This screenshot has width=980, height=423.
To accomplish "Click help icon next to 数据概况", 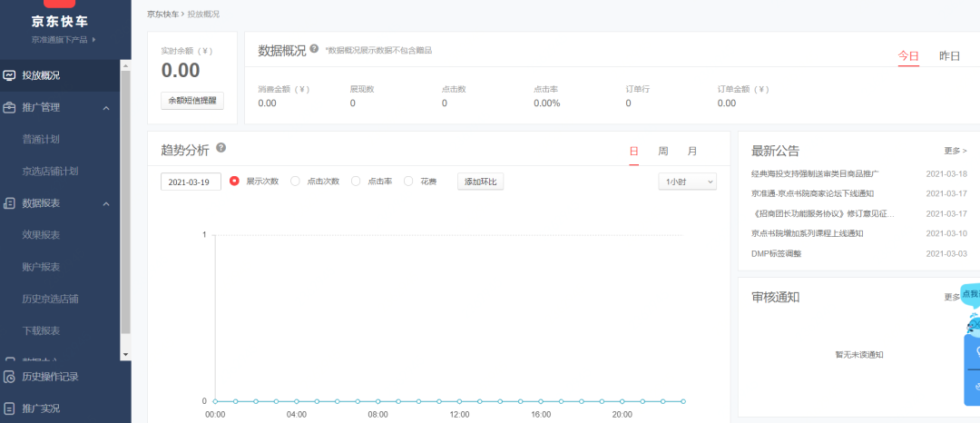I will click(314, 49).
